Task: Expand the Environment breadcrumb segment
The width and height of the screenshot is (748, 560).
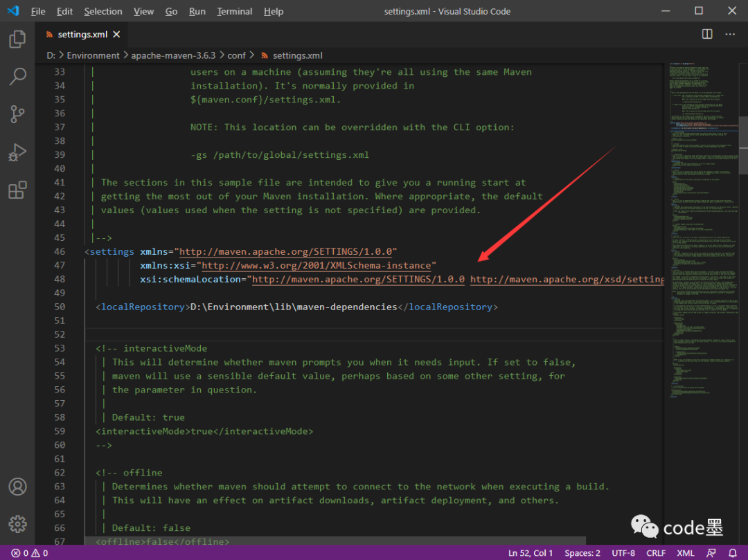Action: coord(93,56)
